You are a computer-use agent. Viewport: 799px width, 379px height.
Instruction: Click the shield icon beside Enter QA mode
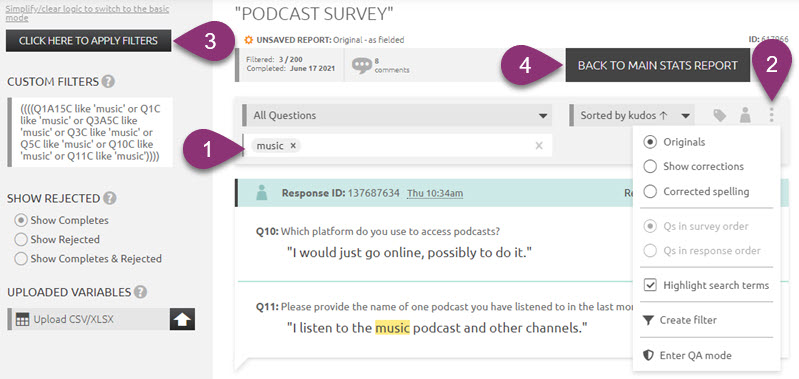tap(648, 355)
